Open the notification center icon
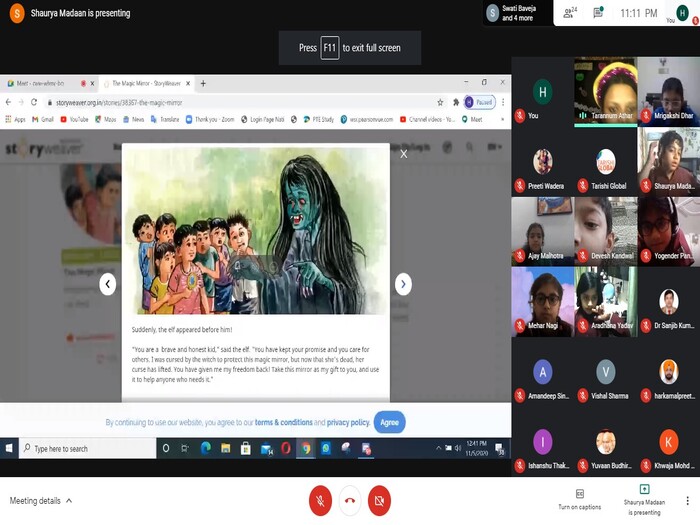Screen dimensions: 700x525 click(500, 448)
